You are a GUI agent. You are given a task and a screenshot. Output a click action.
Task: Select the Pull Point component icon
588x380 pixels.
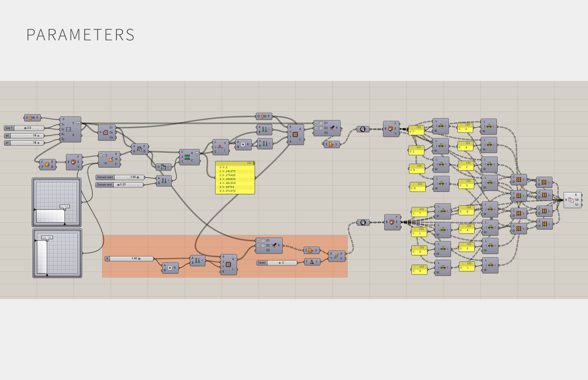(140, 149)
